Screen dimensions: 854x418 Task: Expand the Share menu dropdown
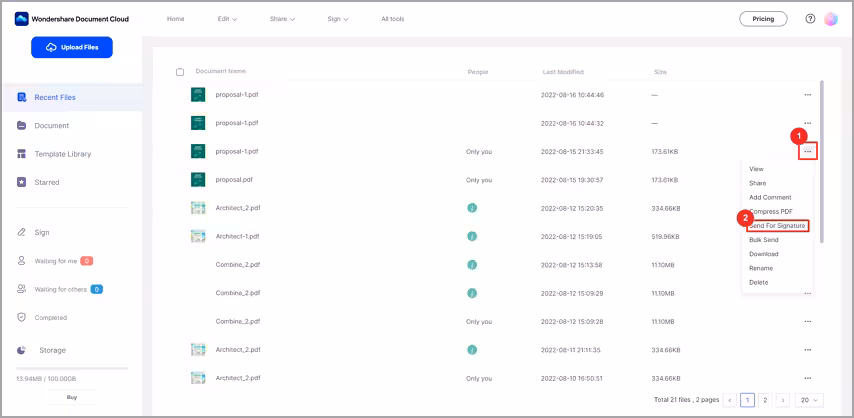[282, 19]
